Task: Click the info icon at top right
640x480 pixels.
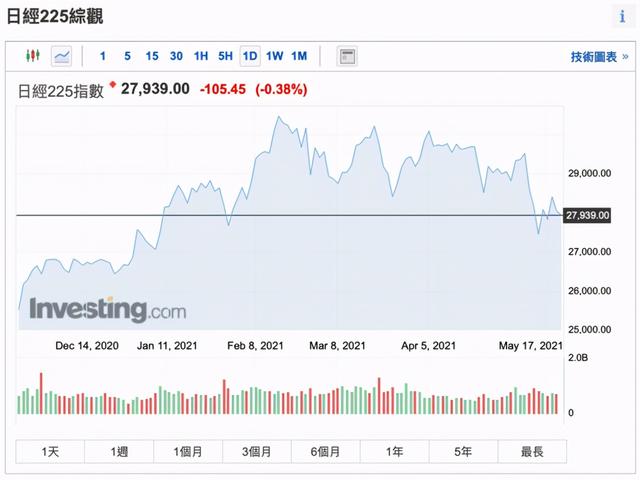Action: pyautogui.click(x=622, y=16)
